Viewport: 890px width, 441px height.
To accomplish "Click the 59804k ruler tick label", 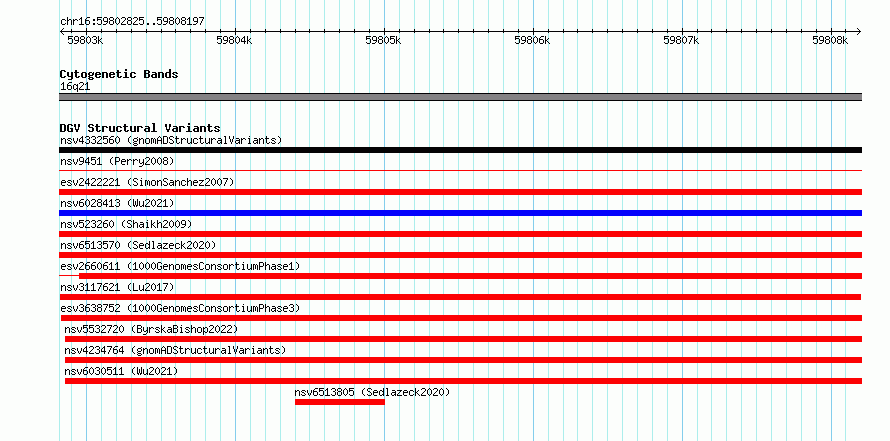I will 234,40.
